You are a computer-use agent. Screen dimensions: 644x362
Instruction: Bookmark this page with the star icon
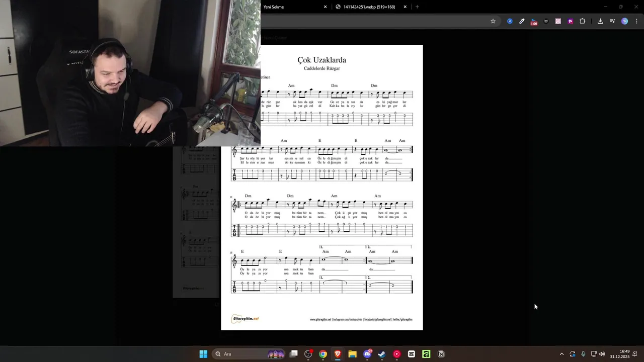[493, 21]
